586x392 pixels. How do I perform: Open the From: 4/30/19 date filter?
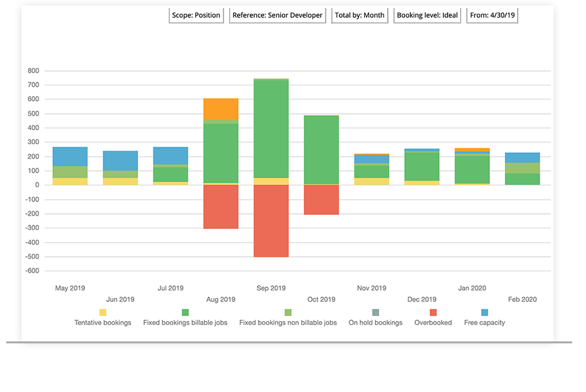(492, 15)
